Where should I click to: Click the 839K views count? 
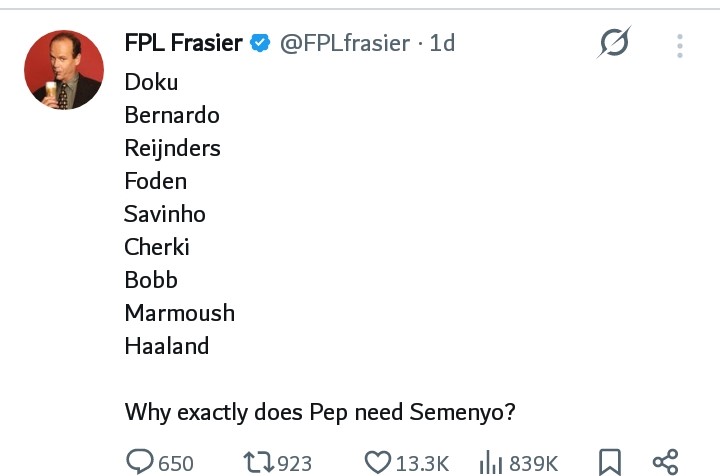[533, 463]
